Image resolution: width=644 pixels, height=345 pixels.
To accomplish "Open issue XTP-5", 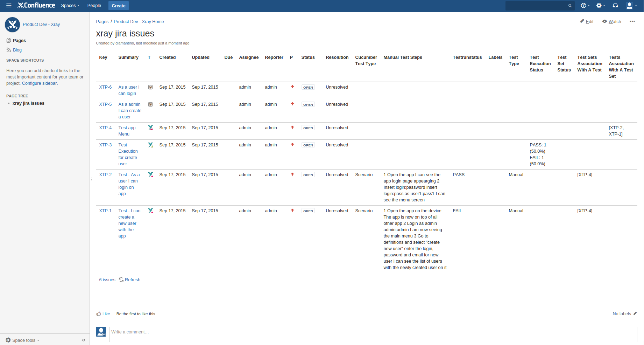I will point(105,104).
